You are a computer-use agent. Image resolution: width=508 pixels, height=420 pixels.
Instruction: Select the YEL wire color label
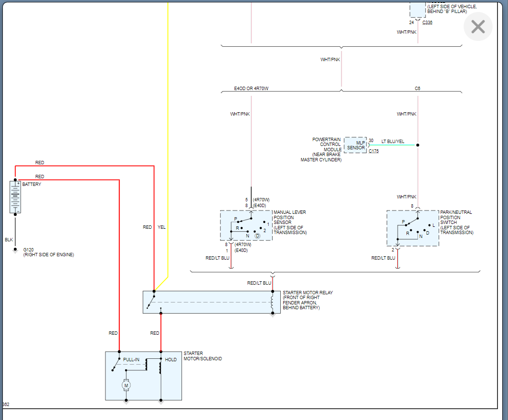click(162, 227)
